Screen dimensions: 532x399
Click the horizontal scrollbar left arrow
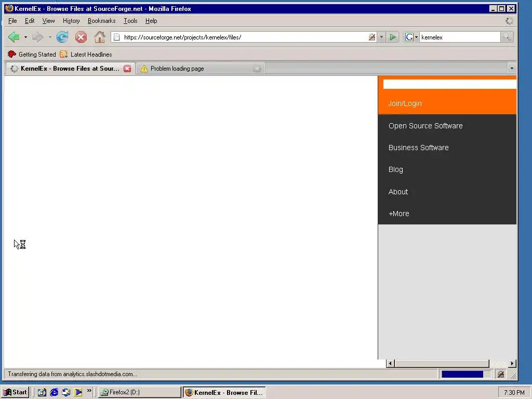pyautogui.click(x=390, y=363)
